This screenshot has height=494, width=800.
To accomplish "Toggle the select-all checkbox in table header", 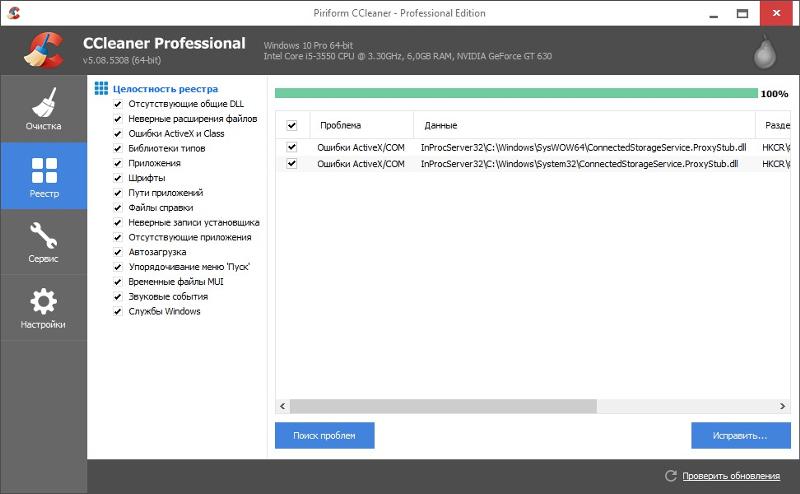I will (x=292, y=125).
